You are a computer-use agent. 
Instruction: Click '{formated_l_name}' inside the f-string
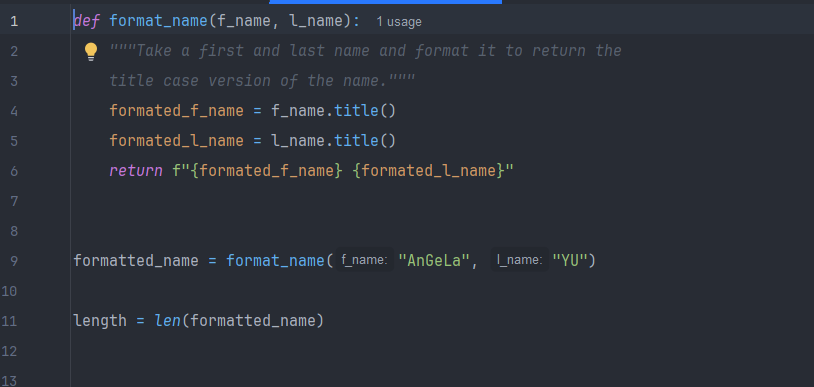click(429, 171)
